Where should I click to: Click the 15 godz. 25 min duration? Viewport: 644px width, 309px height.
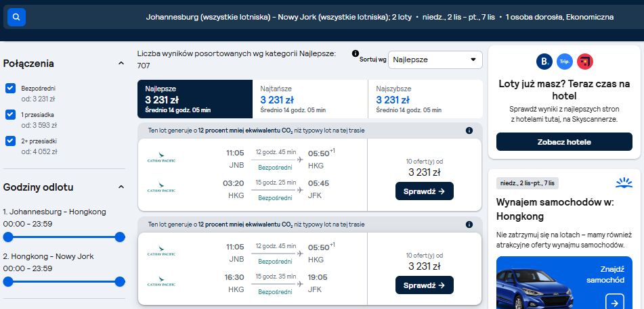click(x=276, y=182)
